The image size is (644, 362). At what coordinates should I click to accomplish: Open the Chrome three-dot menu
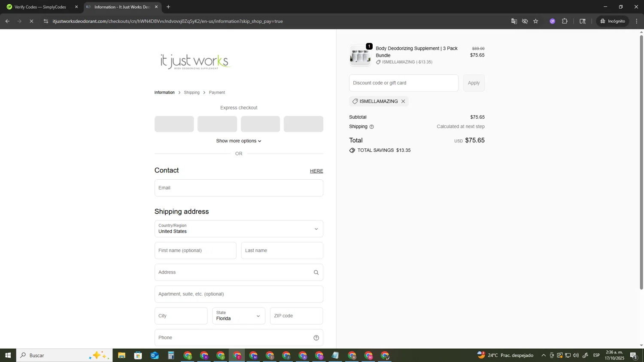point(637,21)
